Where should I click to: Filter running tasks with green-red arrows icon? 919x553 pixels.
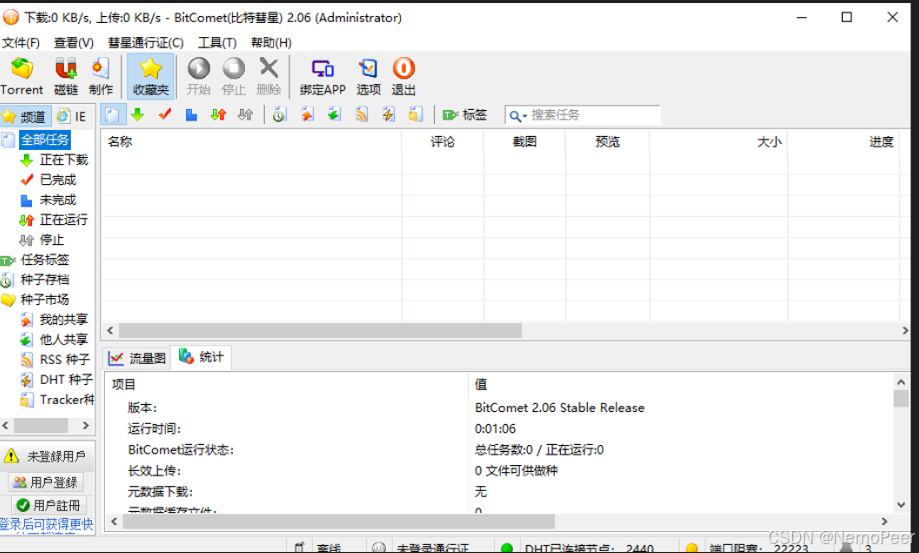point(218,114)
